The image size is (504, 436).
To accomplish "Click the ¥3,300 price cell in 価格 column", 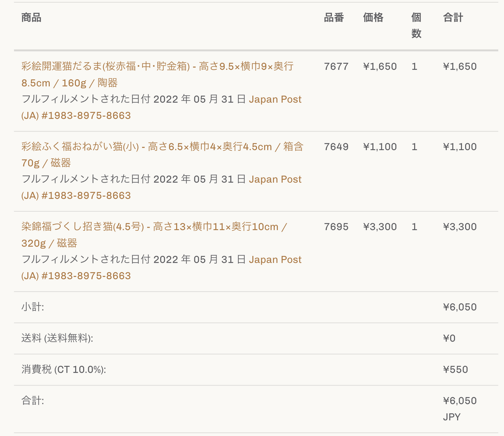I will 380,227.
